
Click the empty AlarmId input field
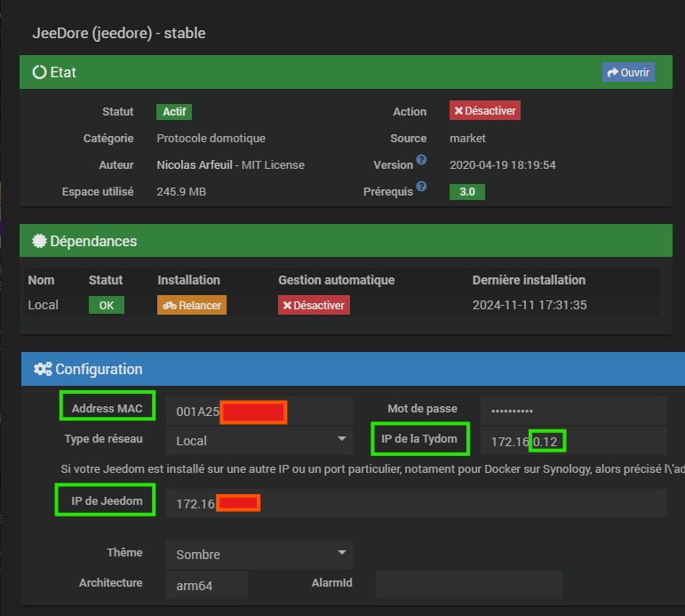468,584
